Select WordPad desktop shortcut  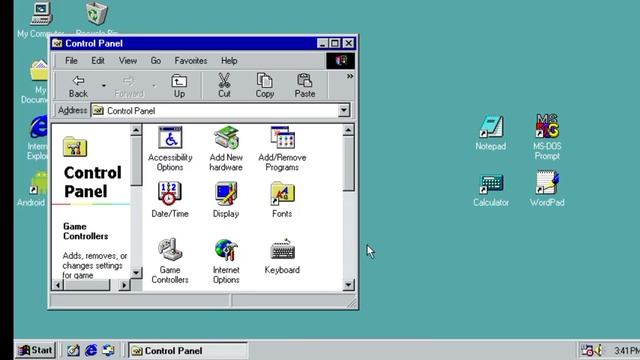547,189
